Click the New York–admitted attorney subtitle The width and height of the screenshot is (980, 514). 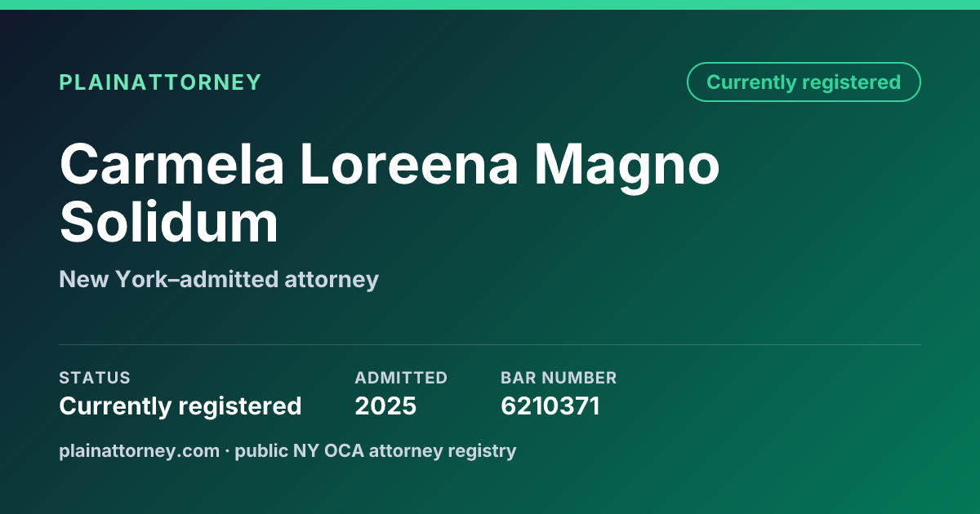click(x=219, y=280)
